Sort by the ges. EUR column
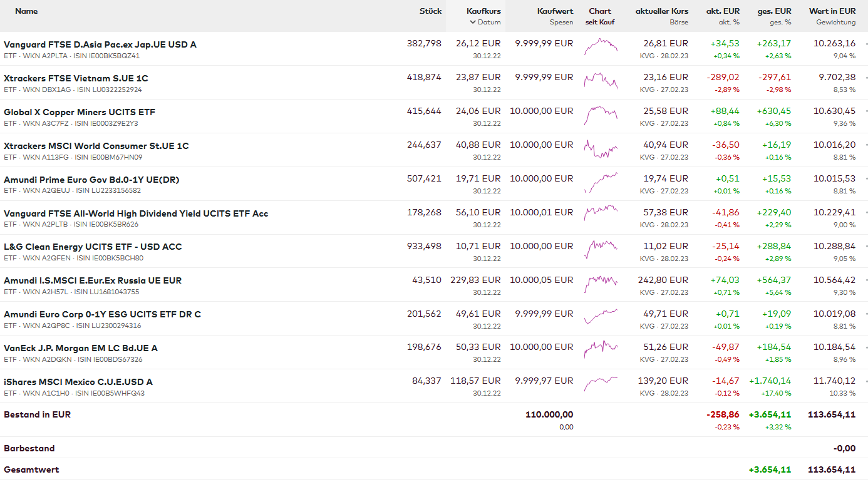The width and height of the screenshot is (868, 482). [774, 11]
